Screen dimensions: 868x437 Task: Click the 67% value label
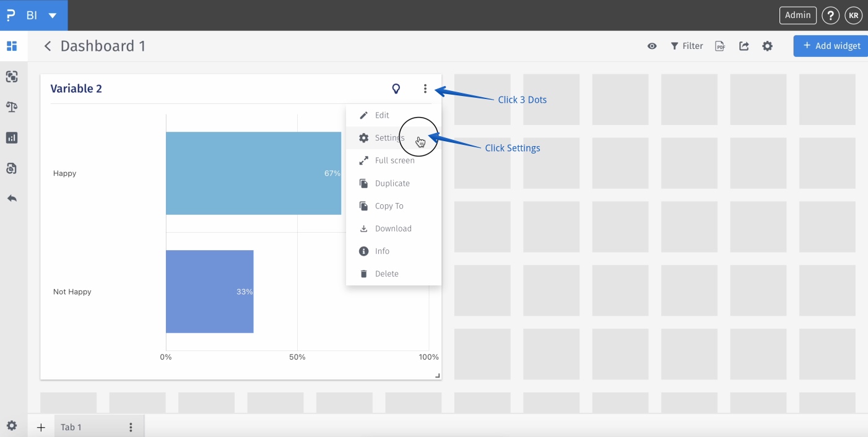pyautogui.click(x=332, y=173)
